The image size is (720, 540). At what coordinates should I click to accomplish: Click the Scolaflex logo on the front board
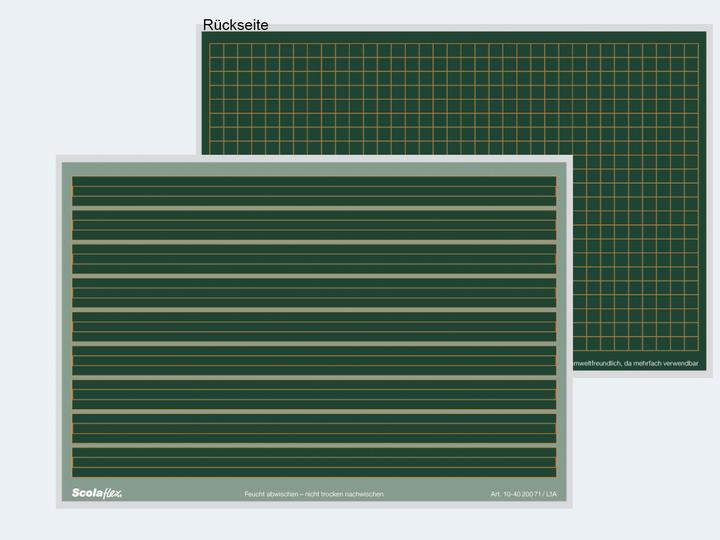click(x=97, y=493)
